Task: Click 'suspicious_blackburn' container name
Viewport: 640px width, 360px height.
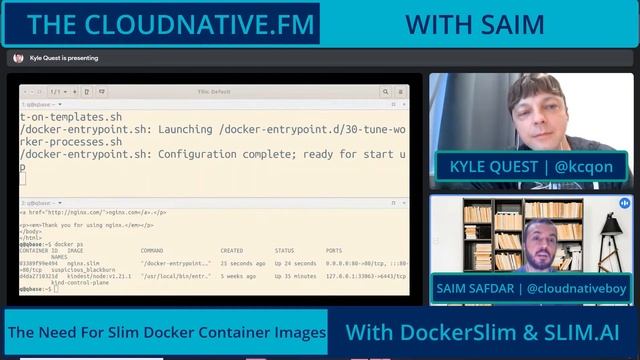Action: (83, 270)
